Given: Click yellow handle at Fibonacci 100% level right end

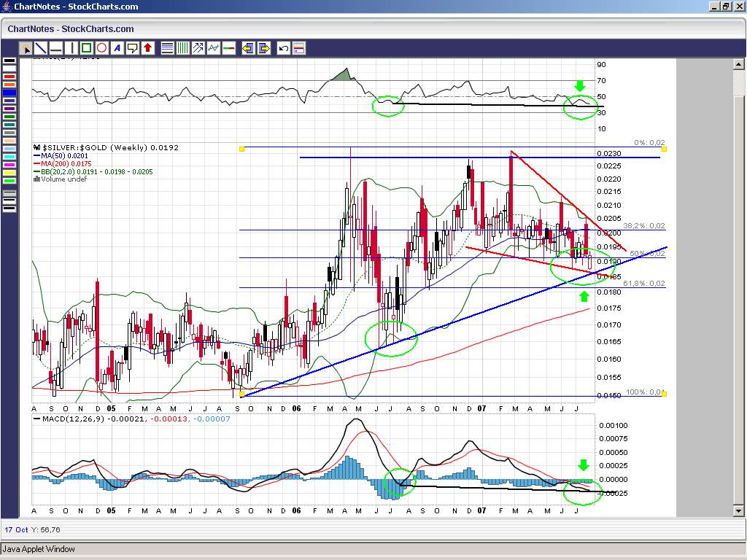Looking at the screenshot, I should (664, 394).
